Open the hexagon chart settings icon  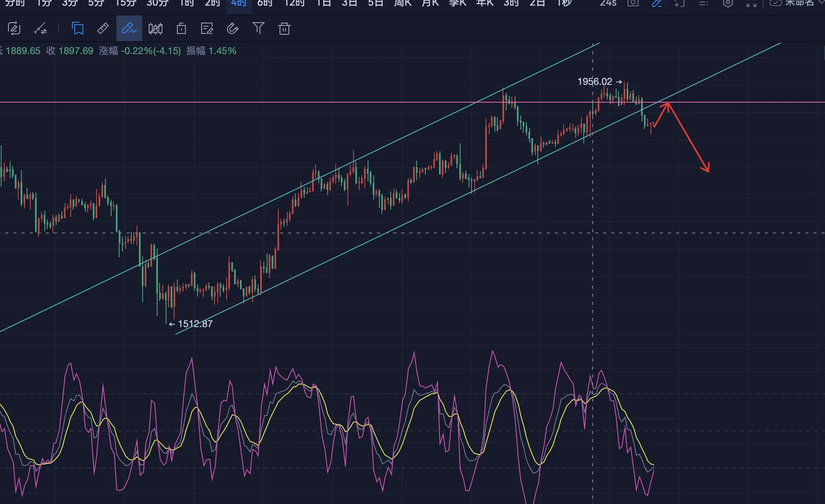tap(728, 3)
